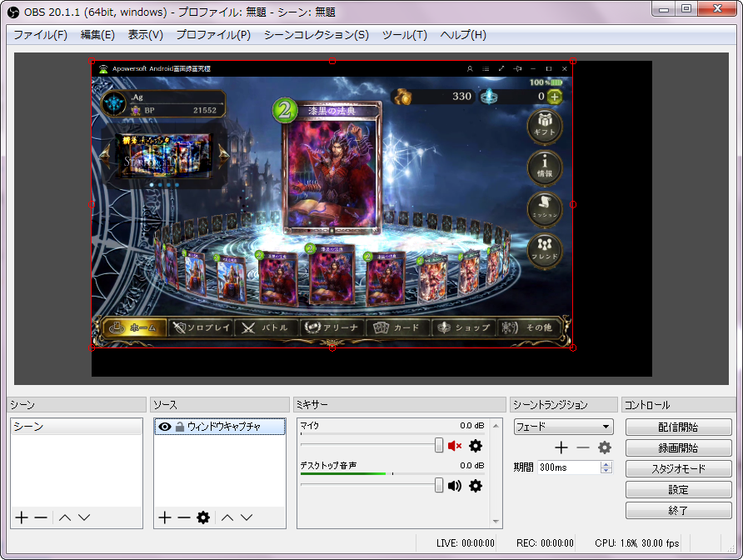Viewport: 743px width, 560px height.
Task: Click the left arrow of the banner carousel
Action: (105, 154)
